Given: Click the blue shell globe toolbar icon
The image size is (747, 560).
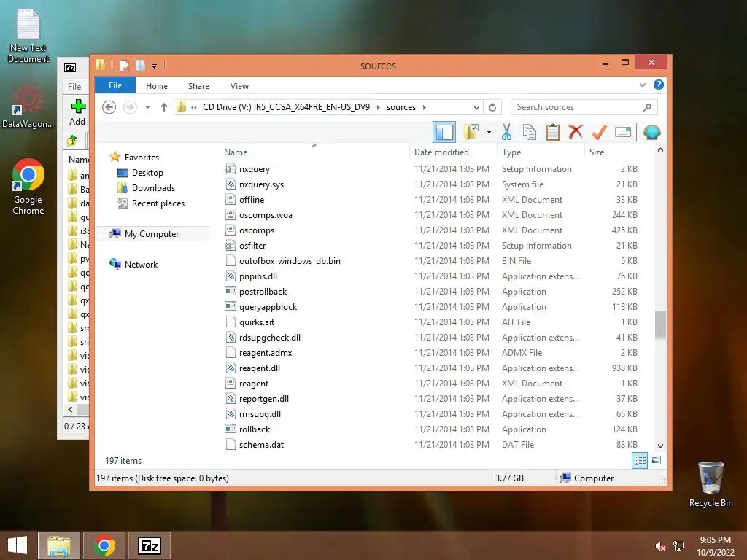Looking at the screenshot, I should coord(651,132).
